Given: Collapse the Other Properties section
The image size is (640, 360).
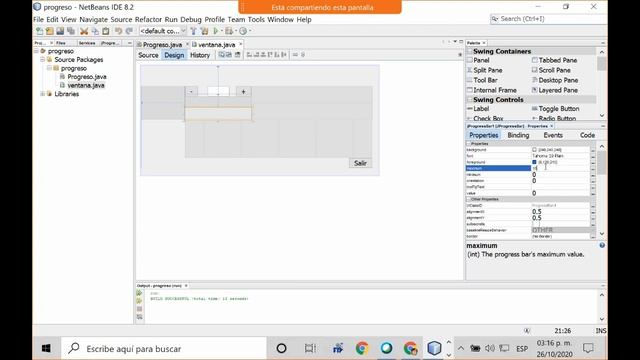Looking at the screenshot, I should pyautogui.click(x=469, y=199).
